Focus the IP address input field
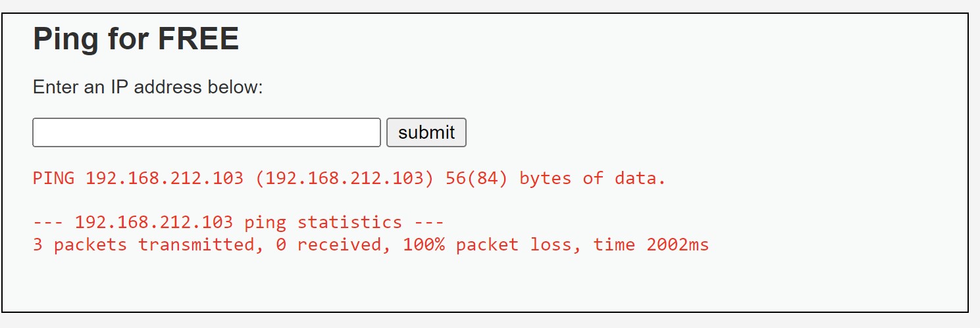Screen dimensions: 980x328 click(207, 132)
